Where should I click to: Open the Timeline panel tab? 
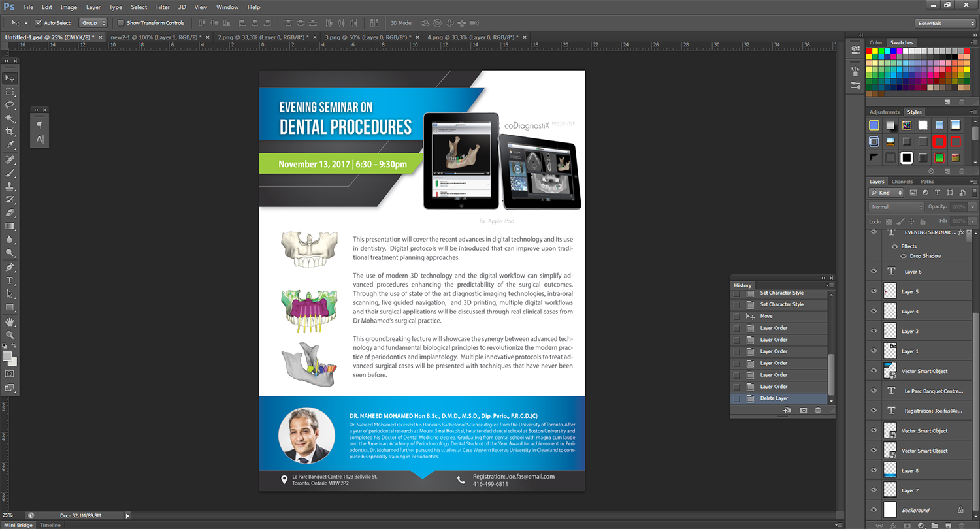pos(50,525)
